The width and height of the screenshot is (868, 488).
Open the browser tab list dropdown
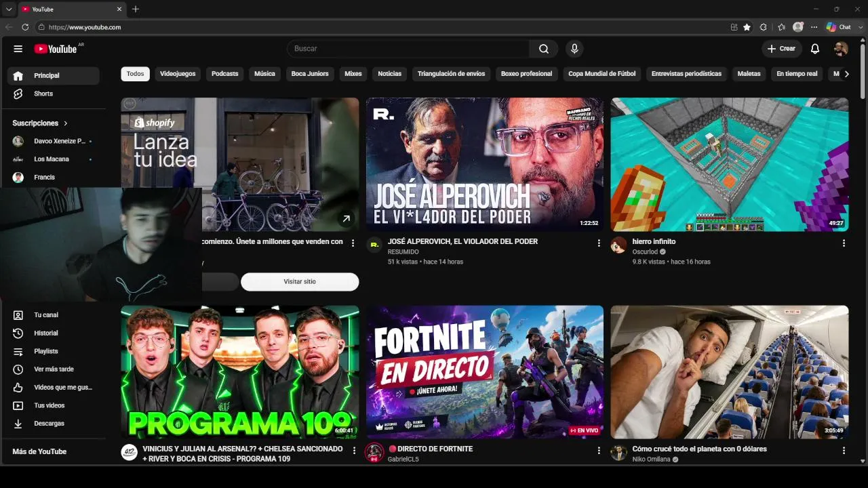[9, 9]
